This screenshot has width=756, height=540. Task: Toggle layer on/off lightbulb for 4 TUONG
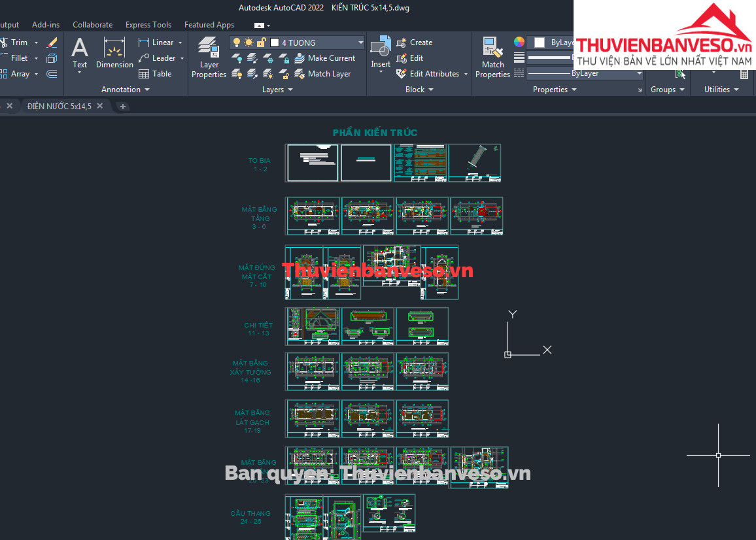[x=237, y=42]
